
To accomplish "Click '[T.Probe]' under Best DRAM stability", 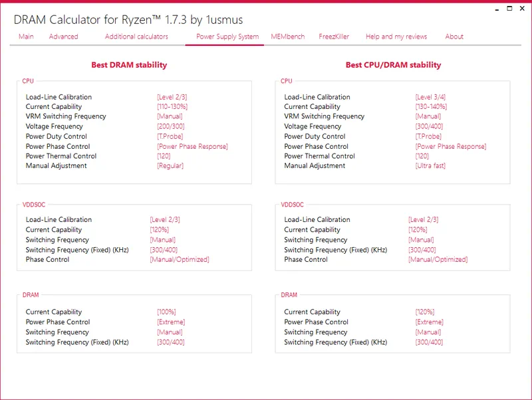I will 170,136.
